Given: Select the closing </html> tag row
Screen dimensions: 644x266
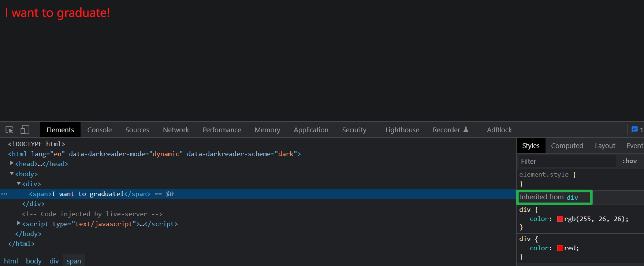Looking at the screenshot, I should click(21, 244).
